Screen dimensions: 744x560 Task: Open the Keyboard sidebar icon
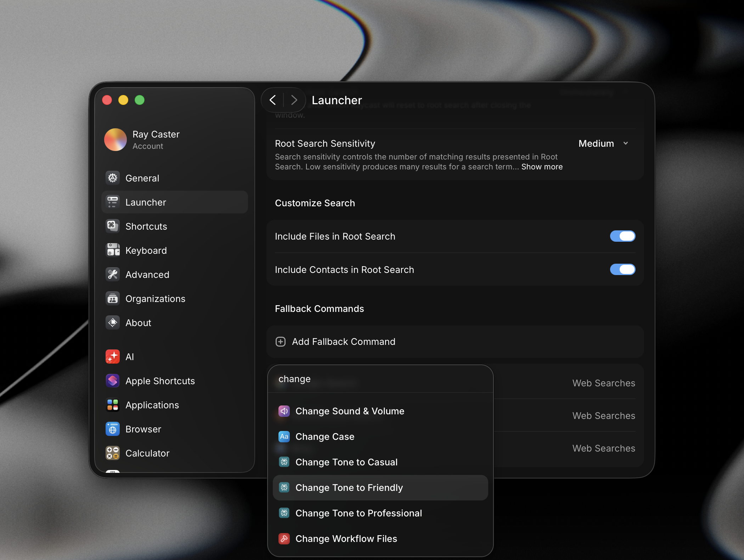[113, 250]
